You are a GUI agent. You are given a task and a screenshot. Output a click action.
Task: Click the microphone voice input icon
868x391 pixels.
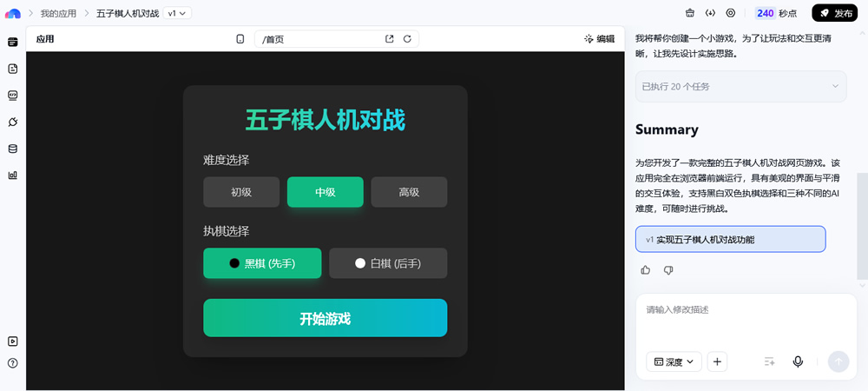pyautogui.click(x=798, y=361)
